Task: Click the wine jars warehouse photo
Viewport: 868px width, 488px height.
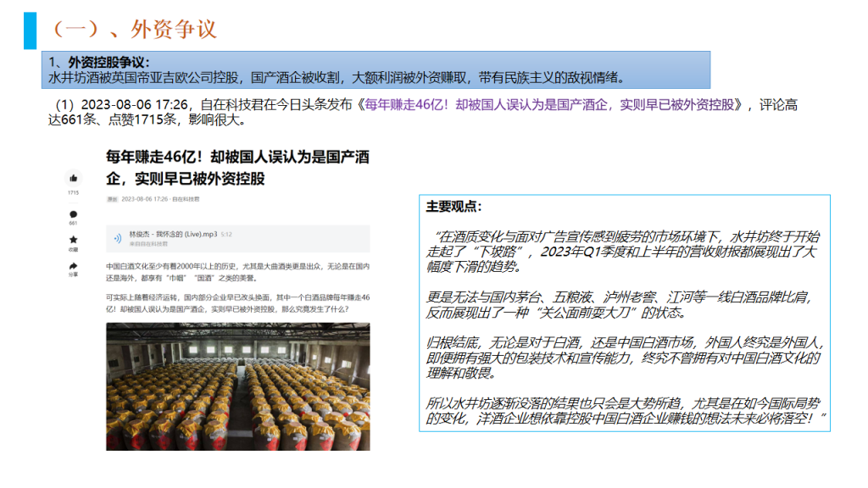Action: tap(237, 385)
